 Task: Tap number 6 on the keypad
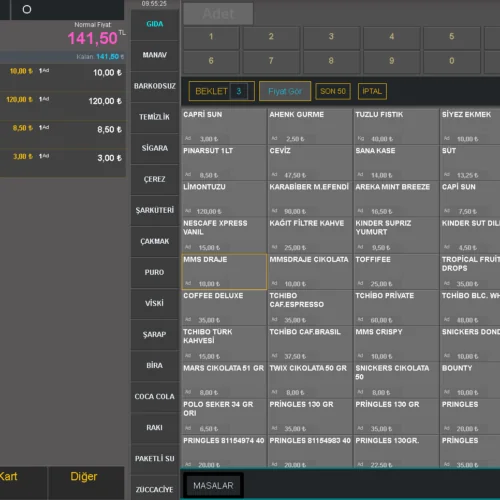click(x=211, y=62)
